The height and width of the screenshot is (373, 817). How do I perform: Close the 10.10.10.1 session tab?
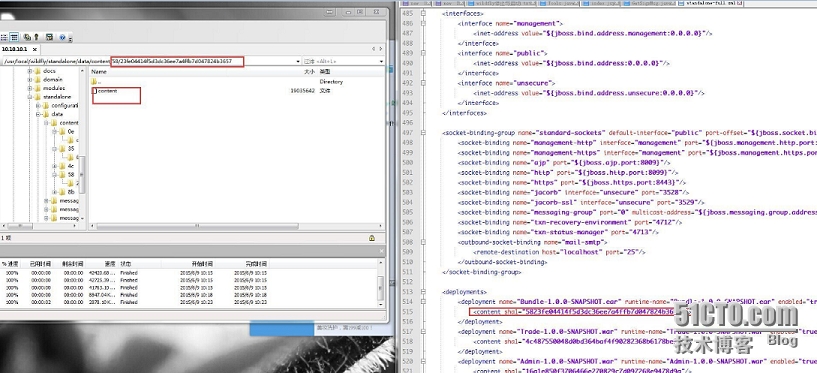pyautogui.click(x=34, y=49)
